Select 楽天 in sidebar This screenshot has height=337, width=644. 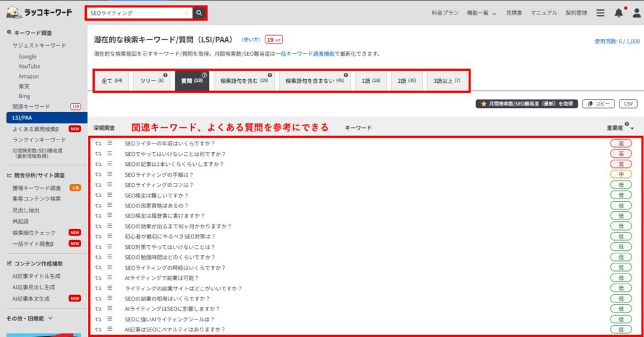[24, 87]
